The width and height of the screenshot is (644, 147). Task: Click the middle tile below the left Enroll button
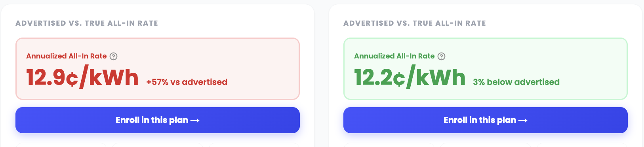[x=158, y=145]
